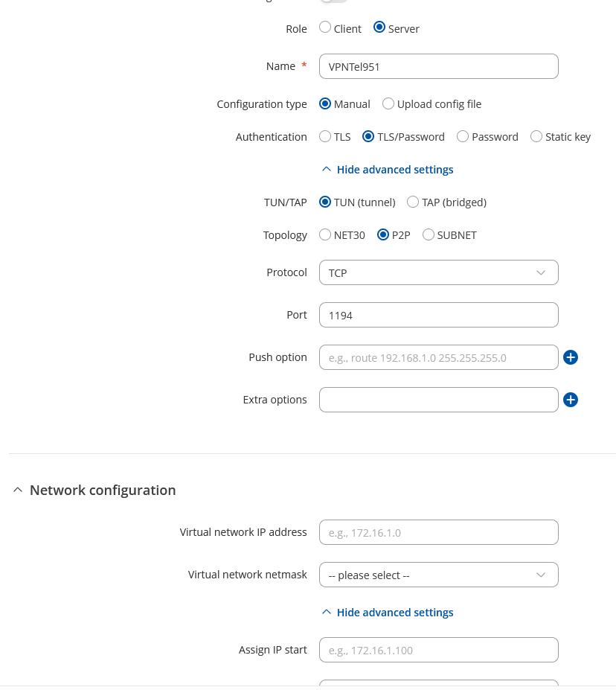This screenshot has height=690, width=616.
Task: Choose Upload config file configuration type
Action: tap(388, 104)
